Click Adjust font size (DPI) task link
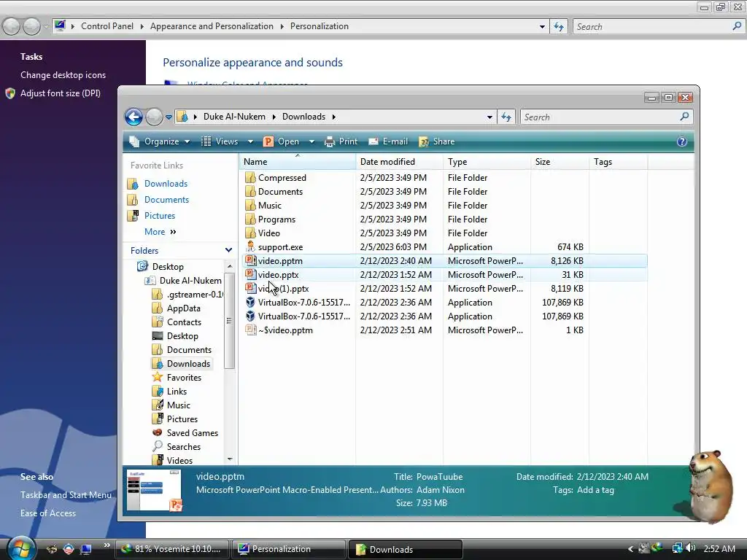This screenshot has width=747, height=560. pyautogui.click(x=60, y=93)
